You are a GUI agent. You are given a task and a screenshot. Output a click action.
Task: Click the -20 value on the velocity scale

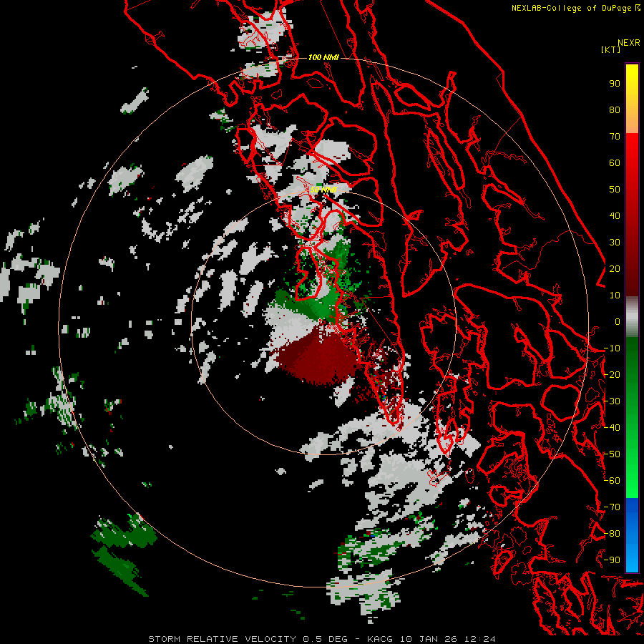[612, 375]
